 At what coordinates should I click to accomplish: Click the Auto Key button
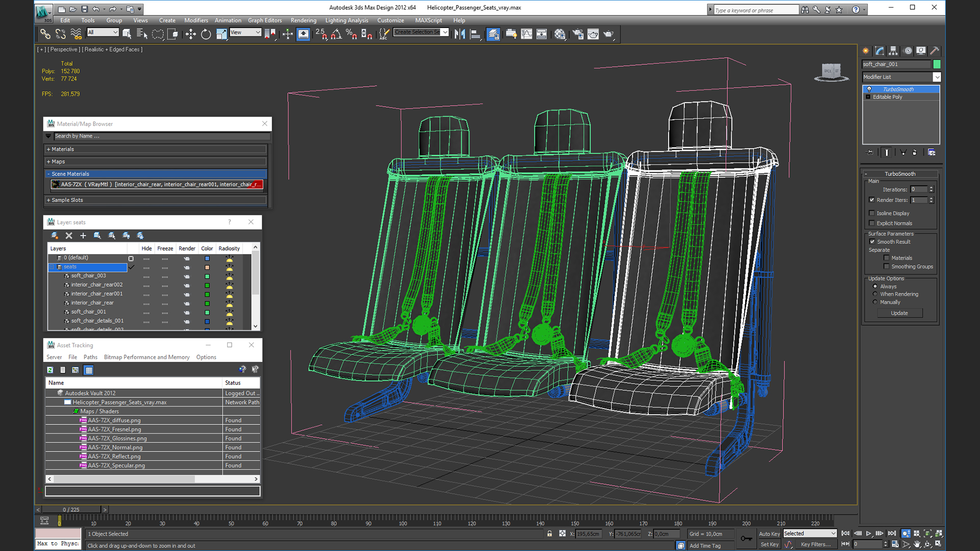[x=769, y=534]
